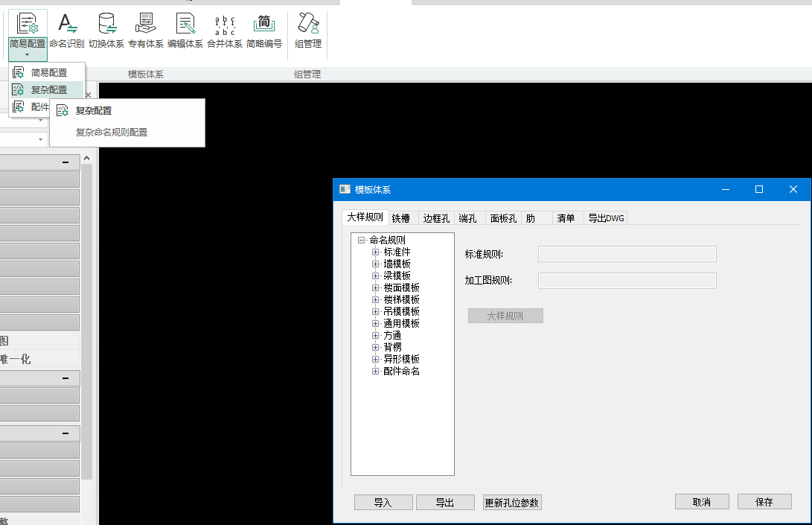
Task: Switch to the 大样规则 tab
Action: (365, 217)
